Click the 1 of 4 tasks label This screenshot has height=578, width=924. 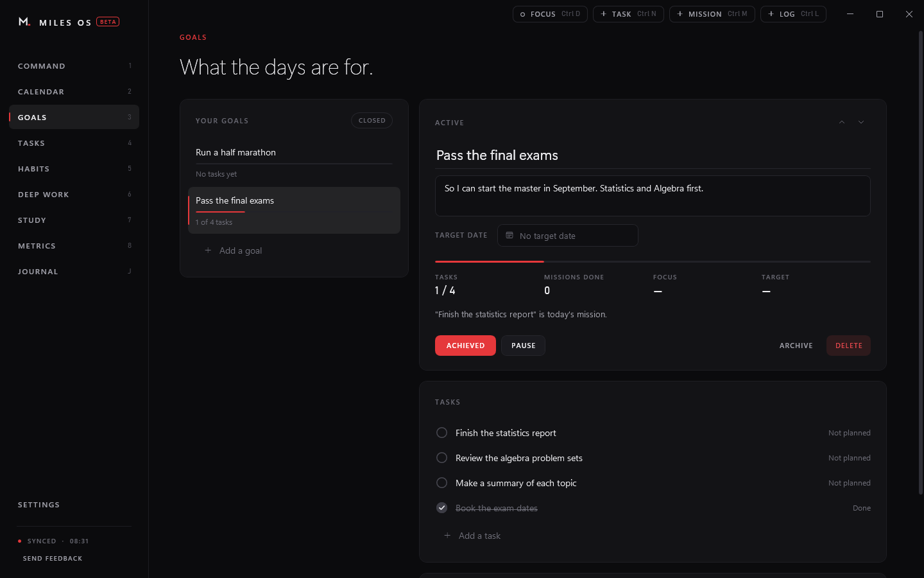point(214,222)
